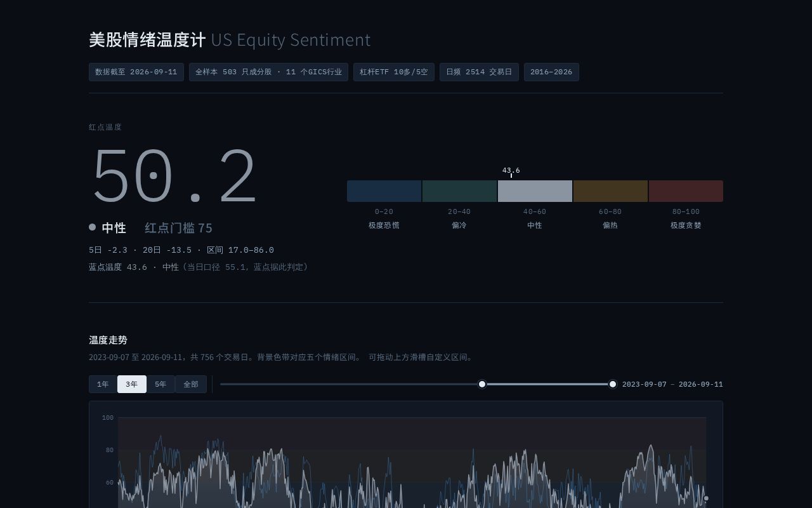Image resolution: width=812 pixels, height=508 pixels.
Task: Click the large 50.2 temperature reading
Action: coord(174,176)
